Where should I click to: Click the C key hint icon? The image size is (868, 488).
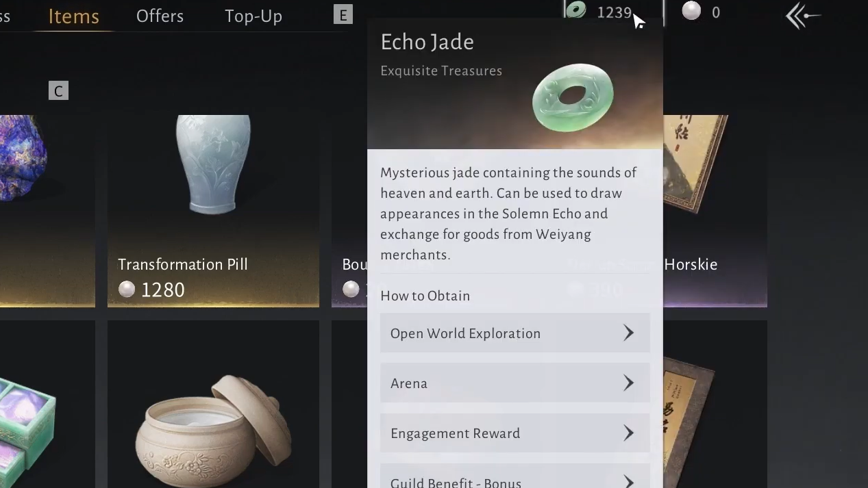(x=58, y=90)
